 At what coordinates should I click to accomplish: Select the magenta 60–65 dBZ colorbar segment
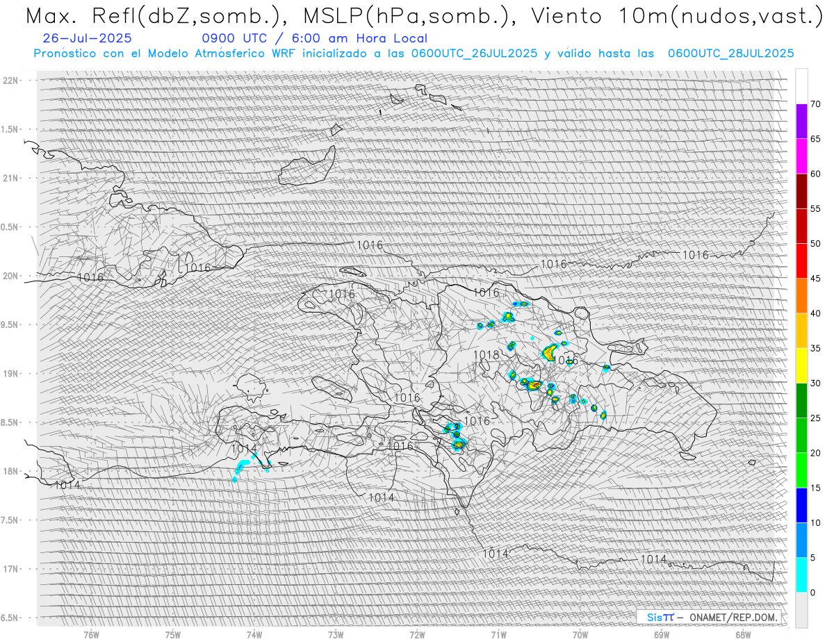pyautogui.click(x=801, y=156)
